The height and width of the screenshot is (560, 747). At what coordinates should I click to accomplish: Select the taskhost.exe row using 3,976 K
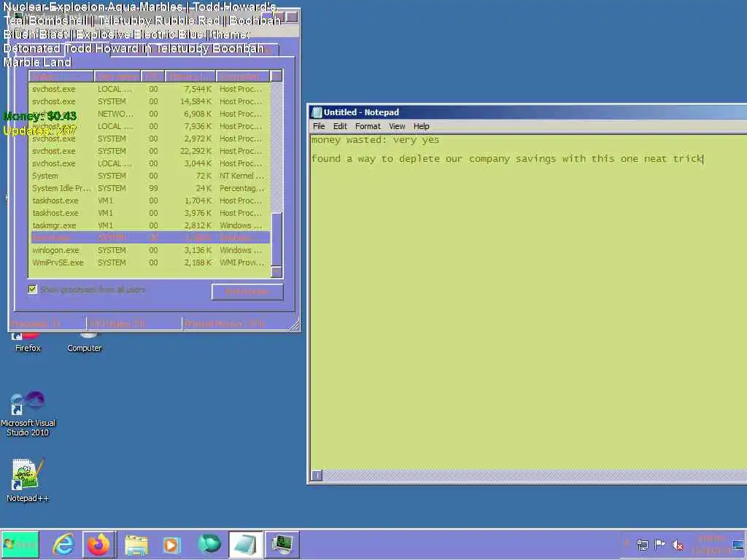[x=150, y=213]
